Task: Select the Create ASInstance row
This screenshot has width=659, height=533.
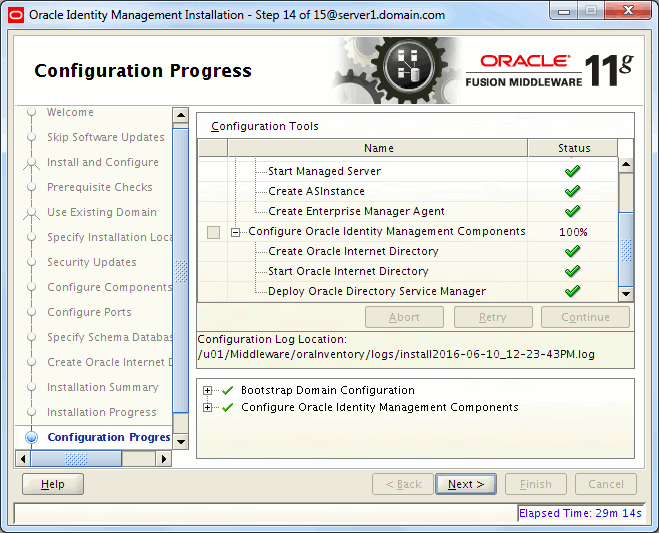Action: pos(362,191)
